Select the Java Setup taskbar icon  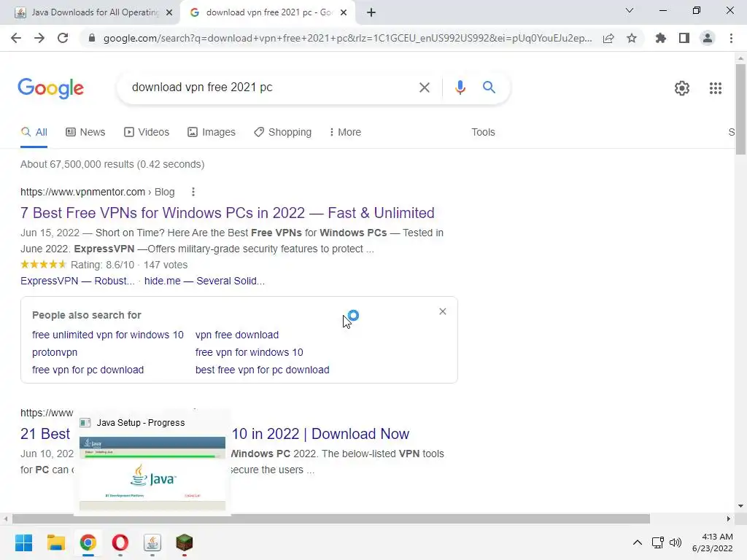point(152,542)
